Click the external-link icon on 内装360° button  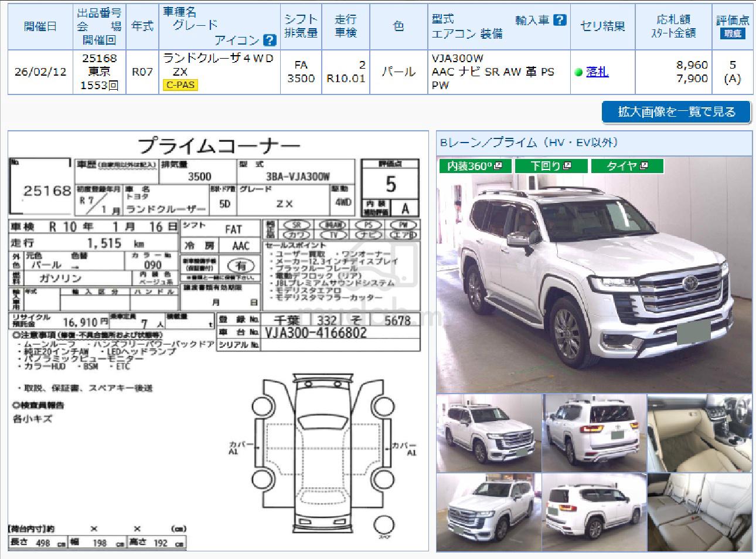click(x=498, y=166)
